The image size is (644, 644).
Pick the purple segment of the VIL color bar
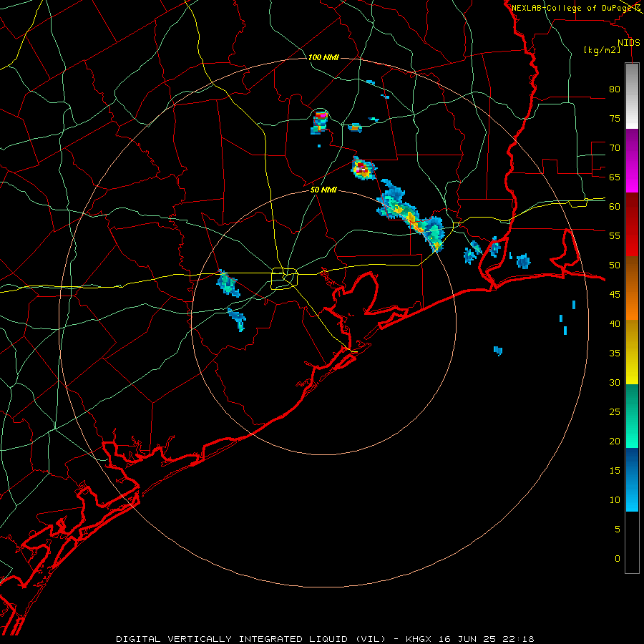click(632, 160)
